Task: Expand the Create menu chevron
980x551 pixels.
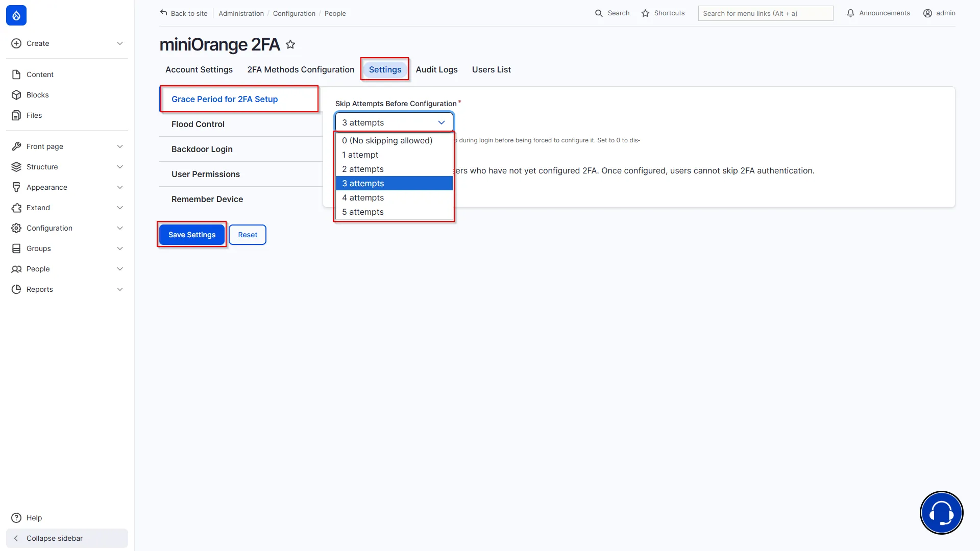Action: coord(120,43)
